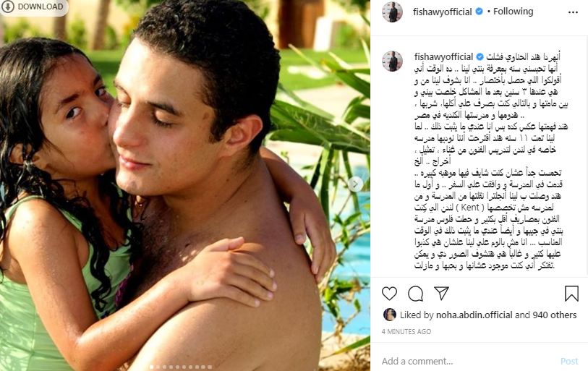This screenshot has width=588, height=371.
Task: Open fishawyofficial profile from header username
Action: click(x=442, y=12)
